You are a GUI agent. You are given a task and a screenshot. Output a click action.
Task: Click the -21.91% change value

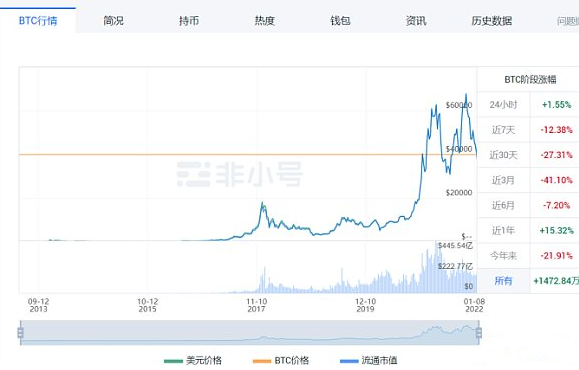(556, 256)
